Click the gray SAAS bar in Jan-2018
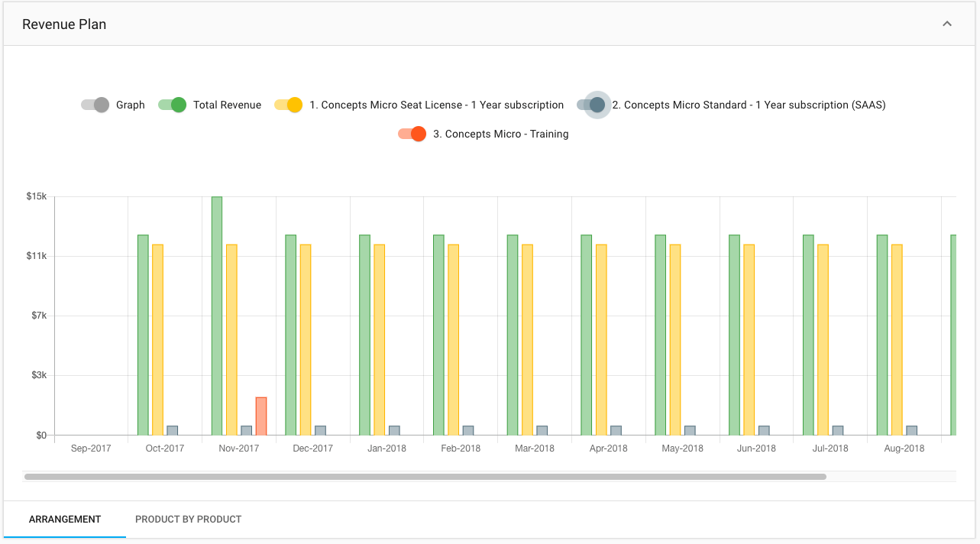 click(394, 430)
